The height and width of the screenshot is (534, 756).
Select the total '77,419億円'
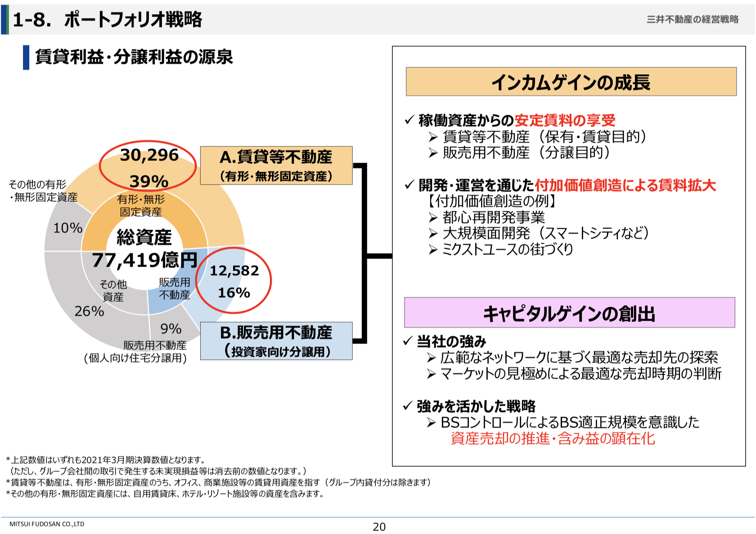144,260
